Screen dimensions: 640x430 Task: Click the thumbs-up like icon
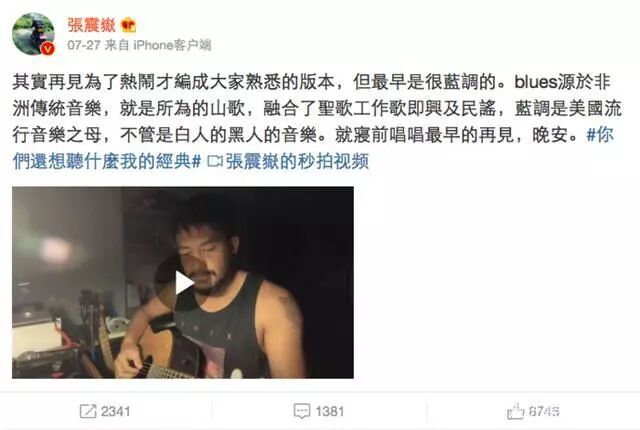[515, 411]
